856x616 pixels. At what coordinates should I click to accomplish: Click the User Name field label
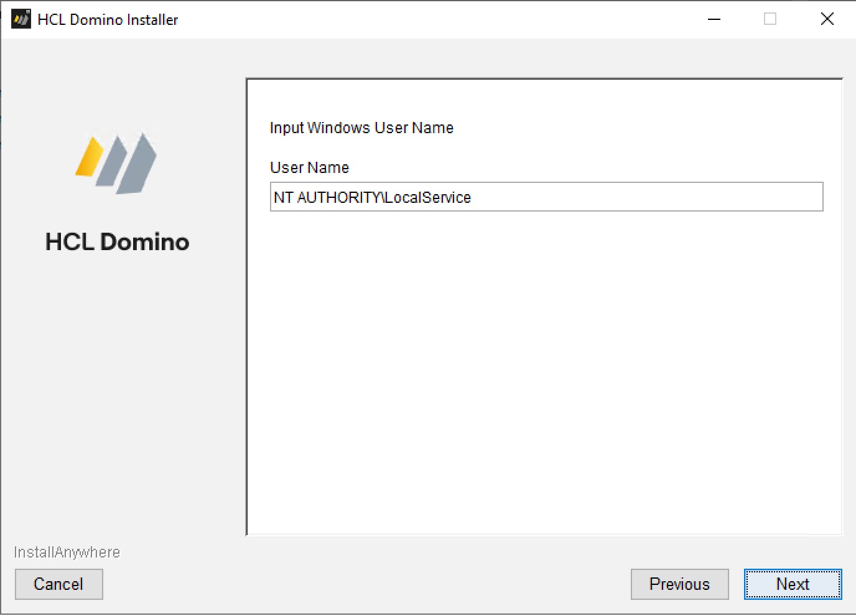coord(309,167)
